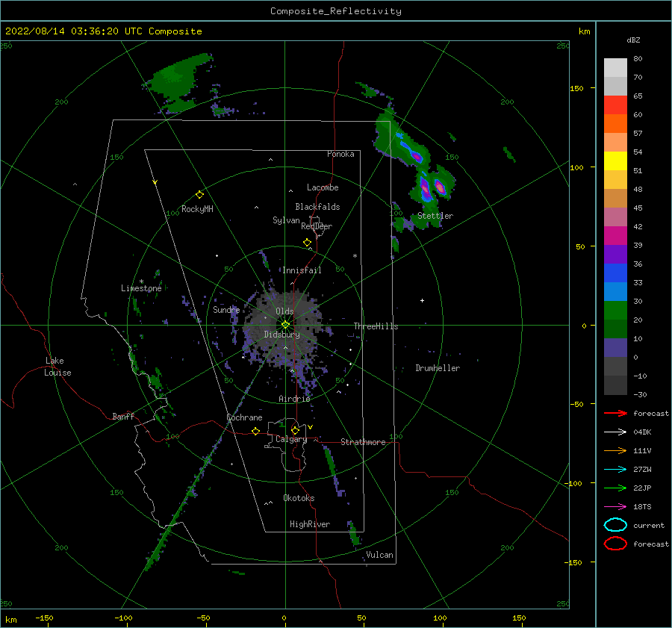Click the Stettler town label
Viewport: 672px width, 628px height.
point(435,216)
